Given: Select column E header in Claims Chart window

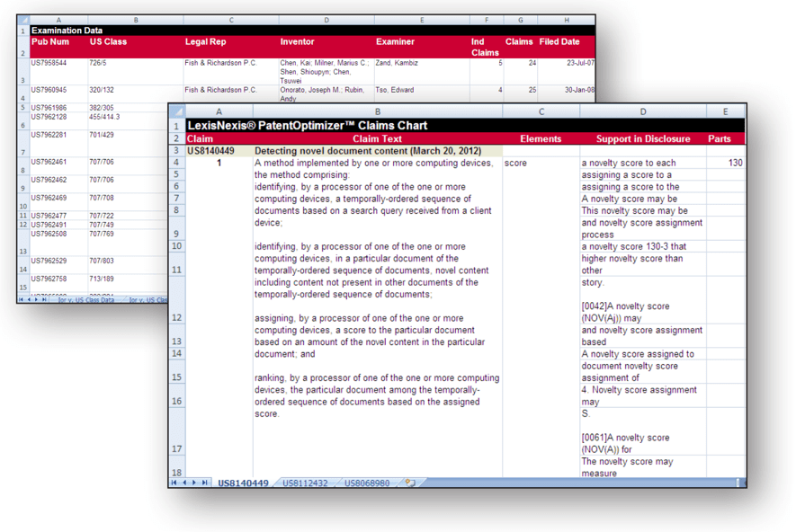Looking at the screenshot, I should (x=726, y=111).
